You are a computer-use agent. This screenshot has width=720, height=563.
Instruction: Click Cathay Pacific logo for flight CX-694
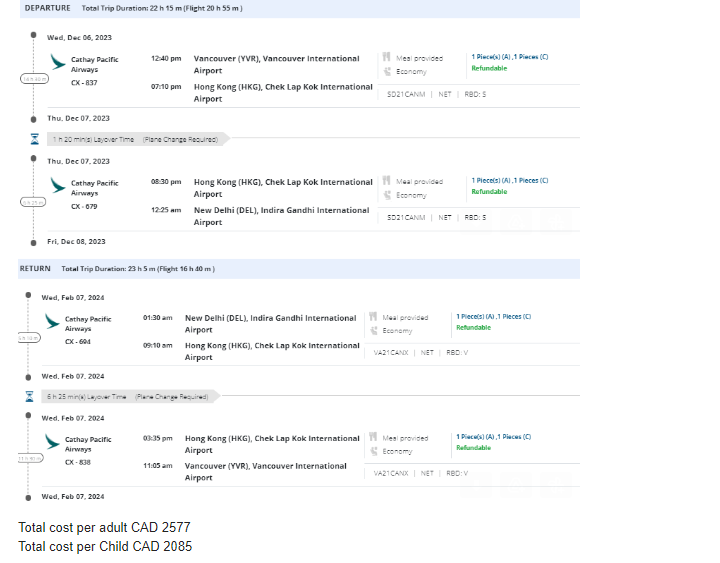(52, 321)
